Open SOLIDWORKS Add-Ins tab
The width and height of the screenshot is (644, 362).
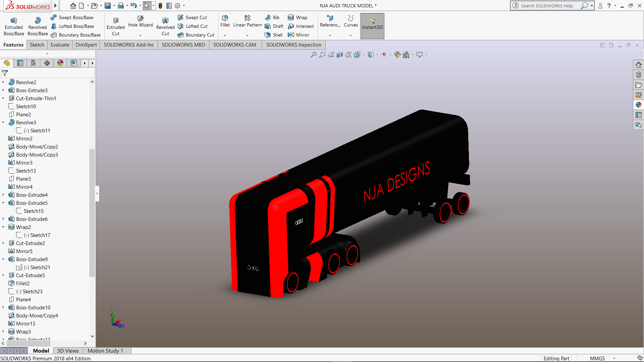[129, 45]
